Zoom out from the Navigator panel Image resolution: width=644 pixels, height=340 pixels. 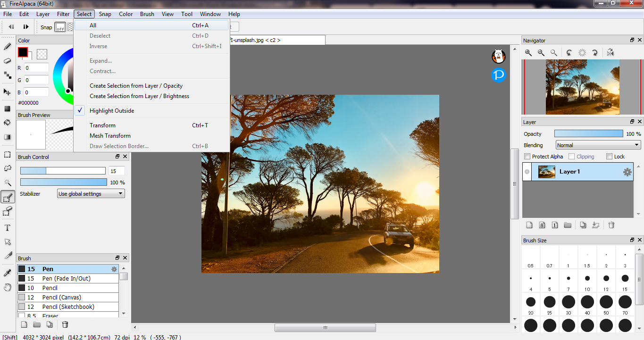[x=541, y=53]
